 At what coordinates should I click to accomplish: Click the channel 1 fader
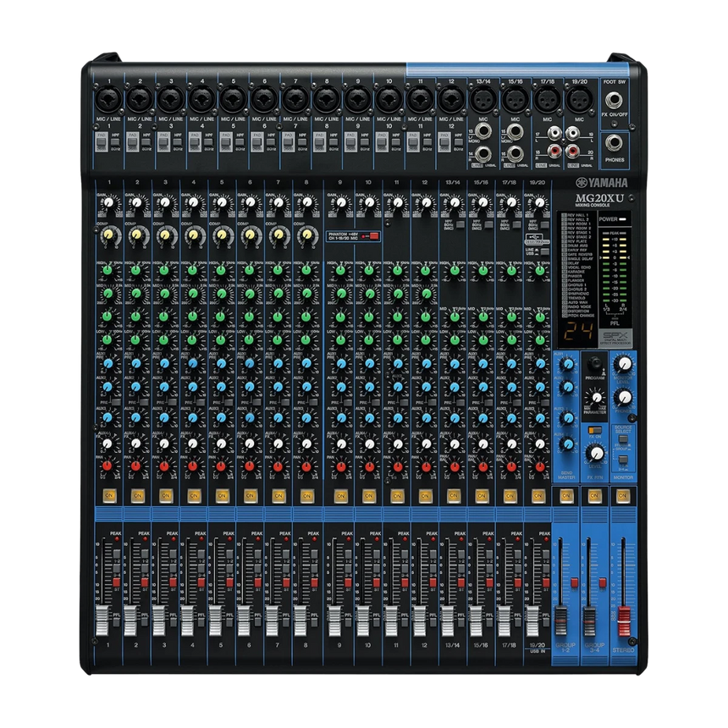(x=102, y=620)
